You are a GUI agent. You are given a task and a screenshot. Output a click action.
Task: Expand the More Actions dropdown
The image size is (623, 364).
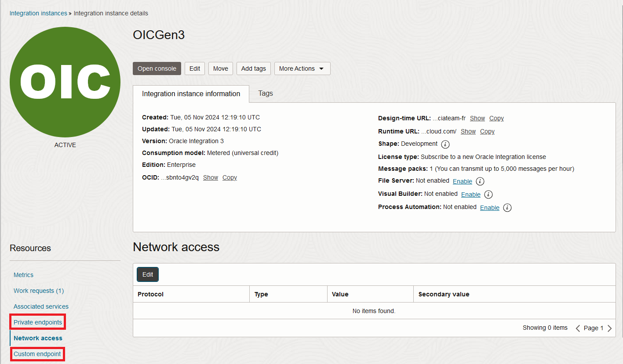pyautogui.click(x=302, y=68)
